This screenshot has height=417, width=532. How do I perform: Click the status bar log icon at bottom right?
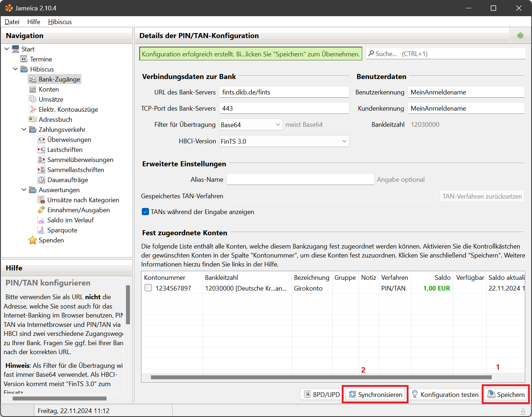pyautogui.click(x=523, y=411)
